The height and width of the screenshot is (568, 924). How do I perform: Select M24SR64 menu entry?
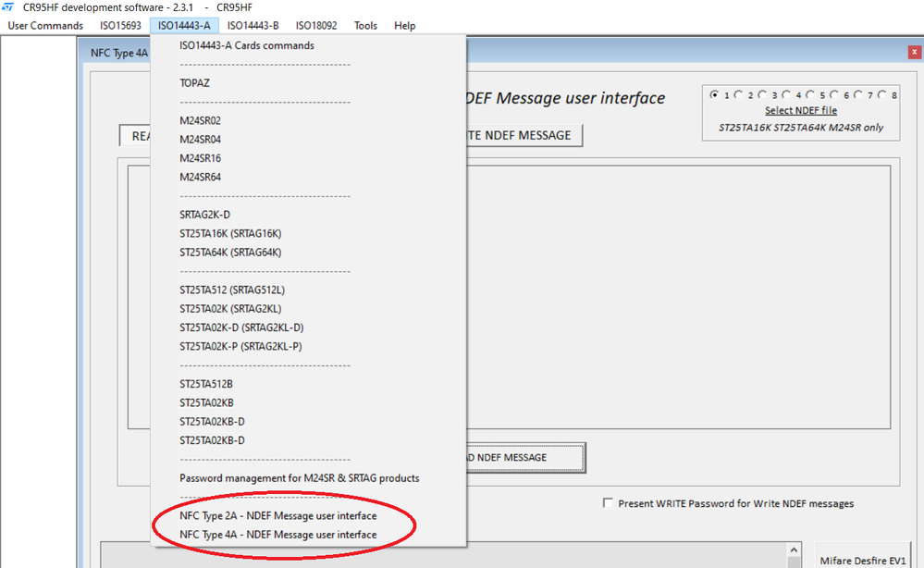[308, 178]
